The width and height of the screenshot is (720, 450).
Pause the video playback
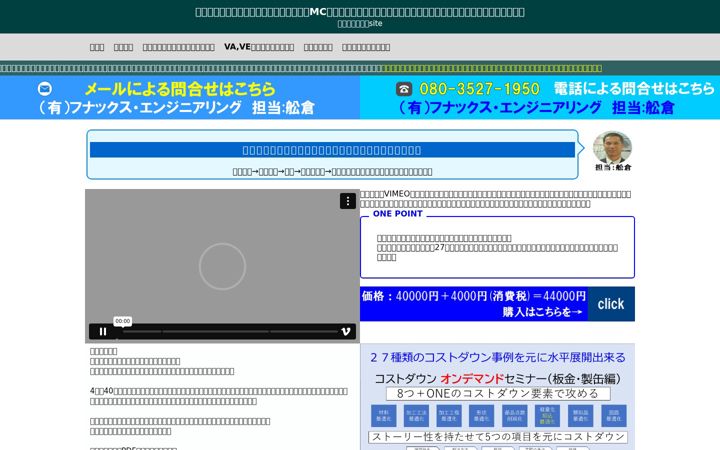click(103, 332)
